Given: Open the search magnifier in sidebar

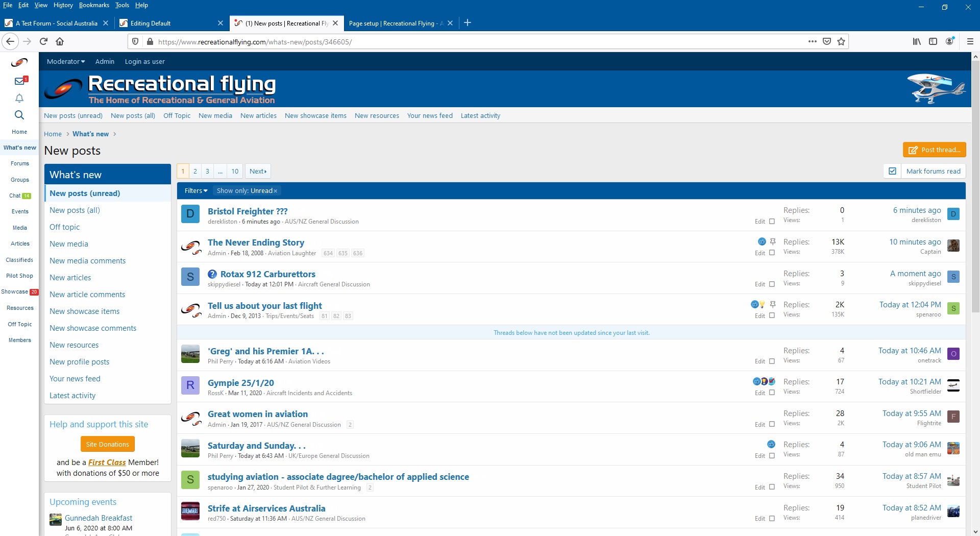Looking at the screenshot, I should 19,115.
